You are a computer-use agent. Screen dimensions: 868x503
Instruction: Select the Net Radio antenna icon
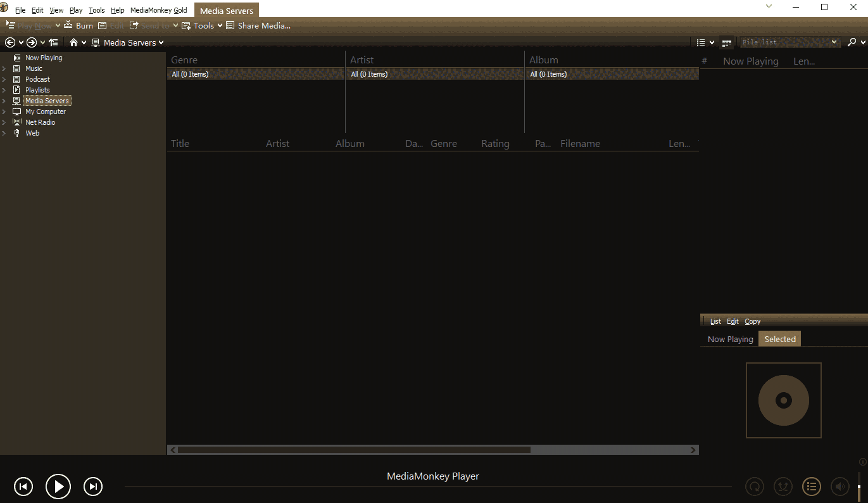pos(17,122)
